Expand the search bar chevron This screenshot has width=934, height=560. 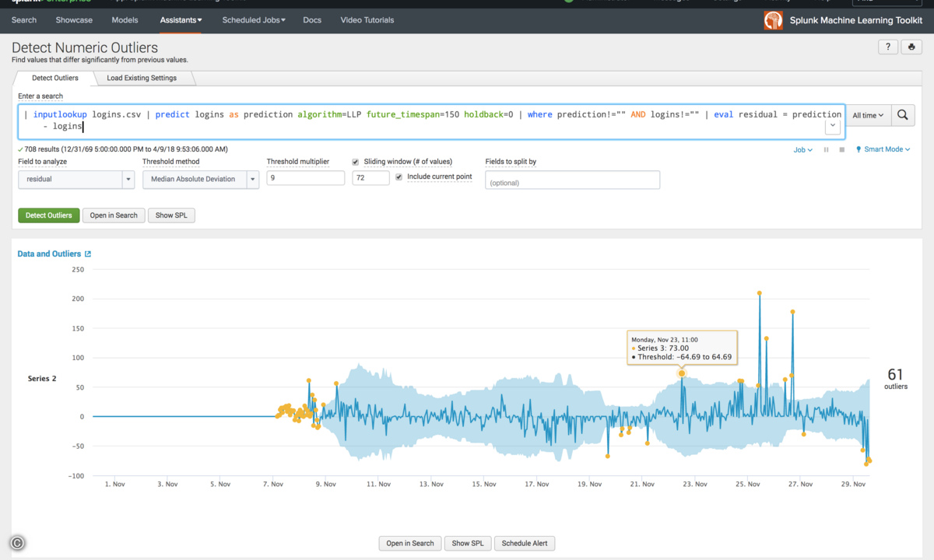(x=833, y=126)
